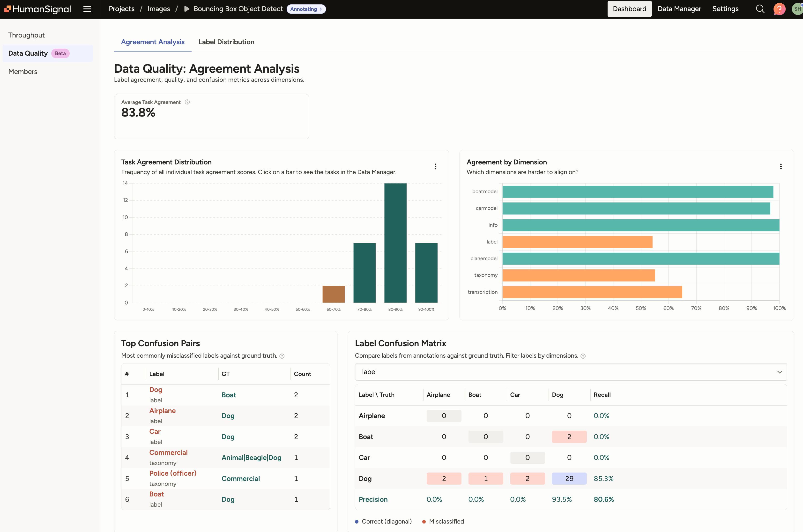Click Dog precision value 93.5%
The height and width of the screenshot is (532, 803).
point(562,499)
